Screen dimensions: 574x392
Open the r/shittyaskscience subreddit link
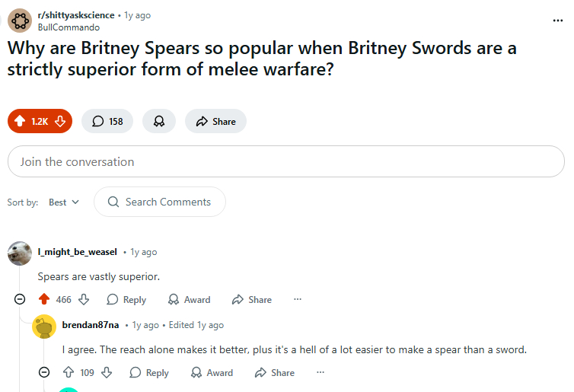[x=76, y=15]
